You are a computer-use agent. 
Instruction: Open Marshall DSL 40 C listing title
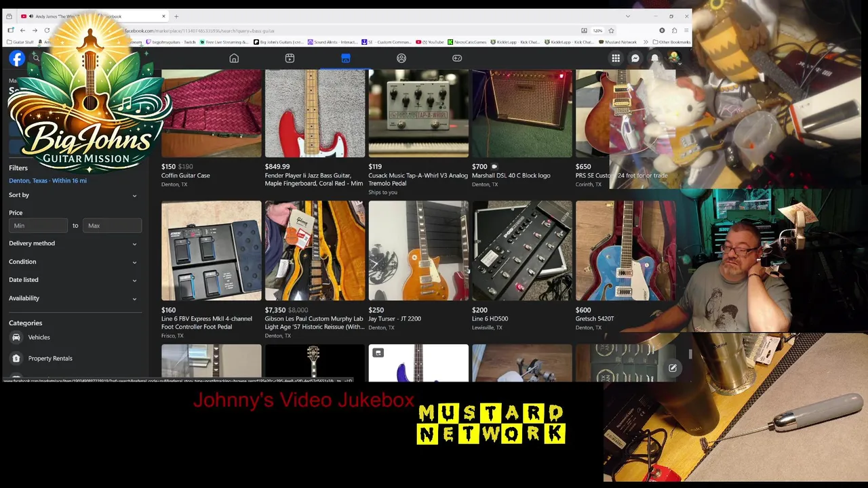(x=511, y=176)
